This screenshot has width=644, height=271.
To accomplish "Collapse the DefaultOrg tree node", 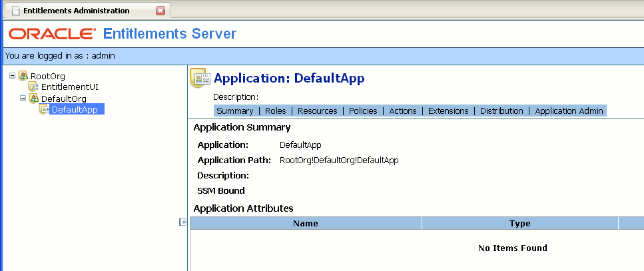I will click(x=23, y=99).
